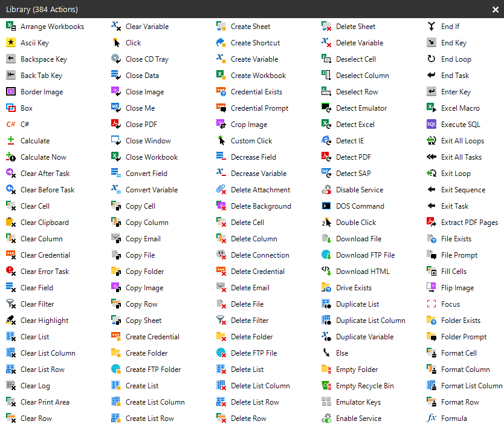Select the Credential Prompt action

point(259,108)
